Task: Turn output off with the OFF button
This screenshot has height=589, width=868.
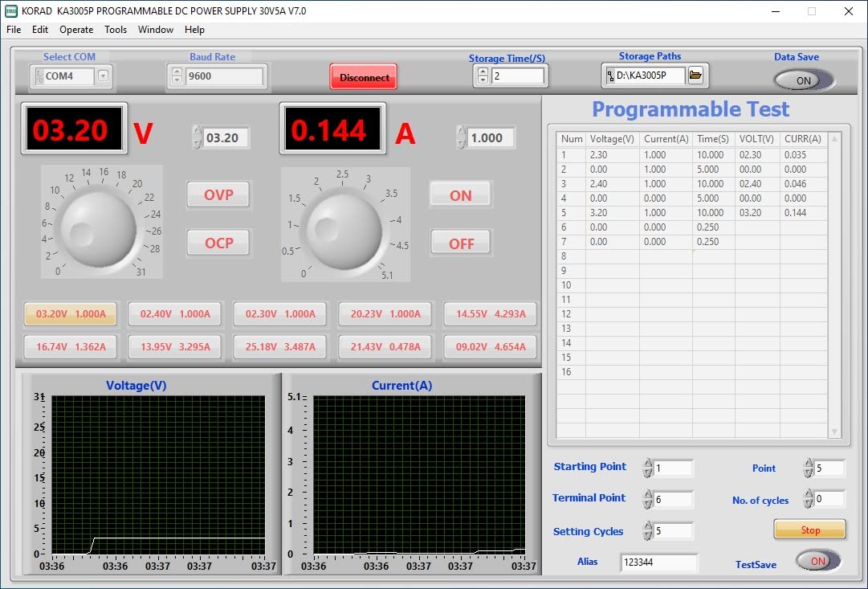Action: [x=461, y=243]
